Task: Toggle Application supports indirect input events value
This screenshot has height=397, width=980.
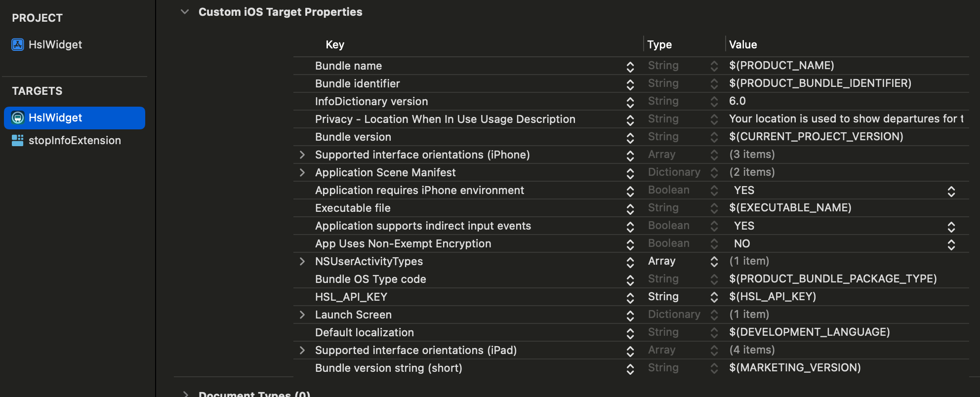Action: pos(952,226)
